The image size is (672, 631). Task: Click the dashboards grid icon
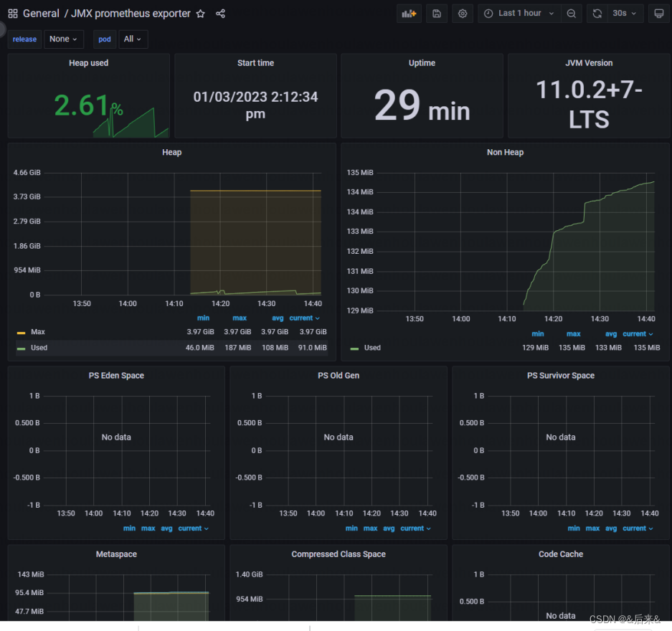13,14
